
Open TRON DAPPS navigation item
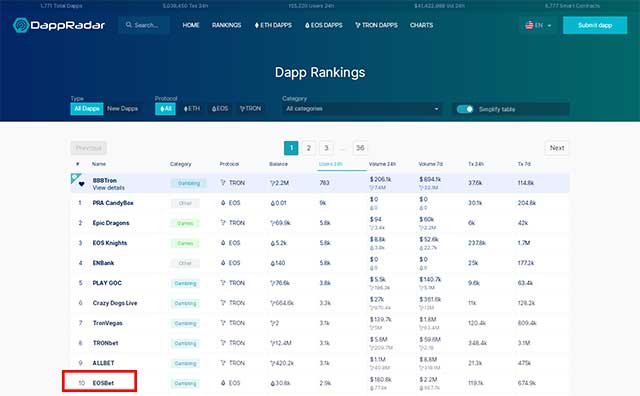(376, 25)
